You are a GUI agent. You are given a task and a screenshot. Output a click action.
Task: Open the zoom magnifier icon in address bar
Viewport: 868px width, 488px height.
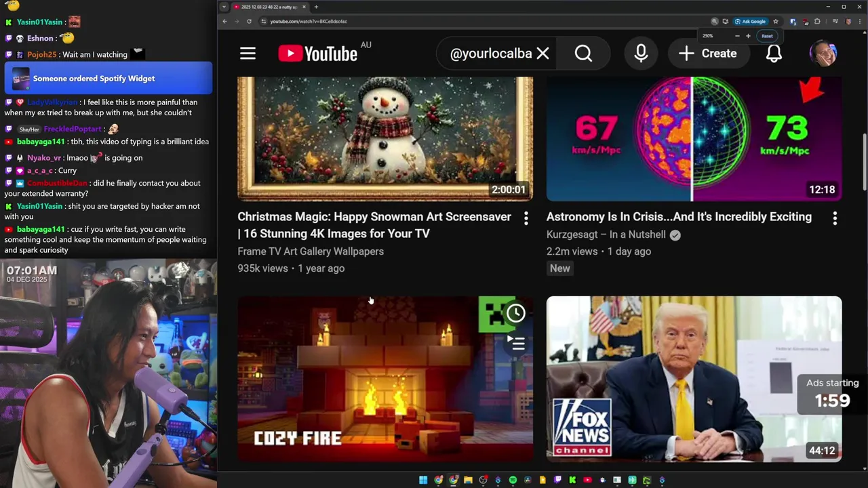coord(714,21)
